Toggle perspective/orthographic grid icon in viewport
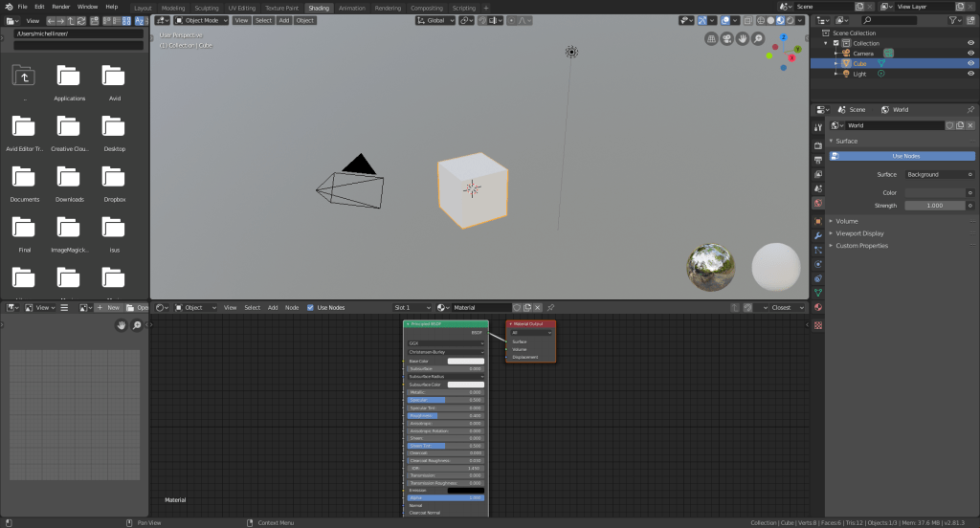980x528 pixels. (711, 39)
